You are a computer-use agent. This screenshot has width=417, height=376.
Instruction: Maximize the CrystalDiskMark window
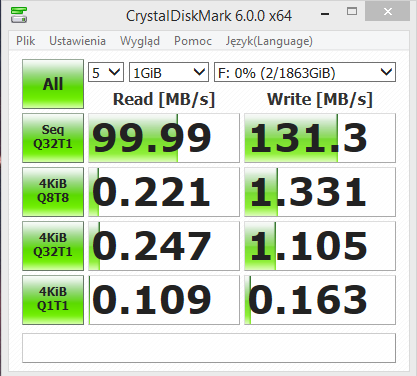pyautogui.click(x=352, y=12)
